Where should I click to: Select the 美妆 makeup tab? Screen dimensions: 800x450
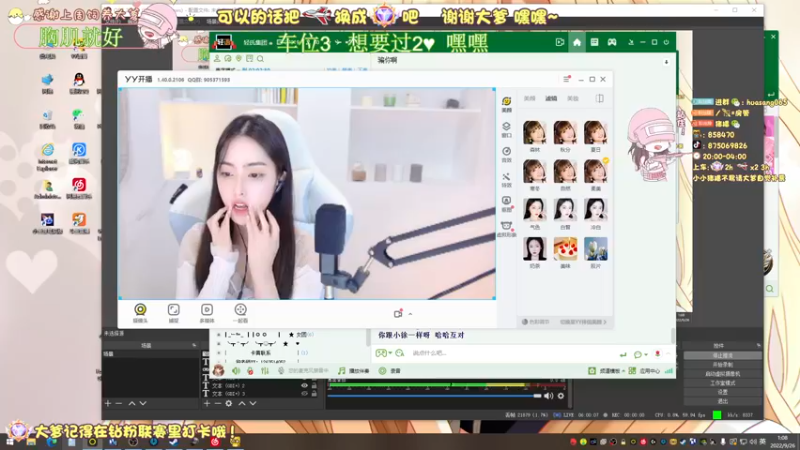coord(573,98)
